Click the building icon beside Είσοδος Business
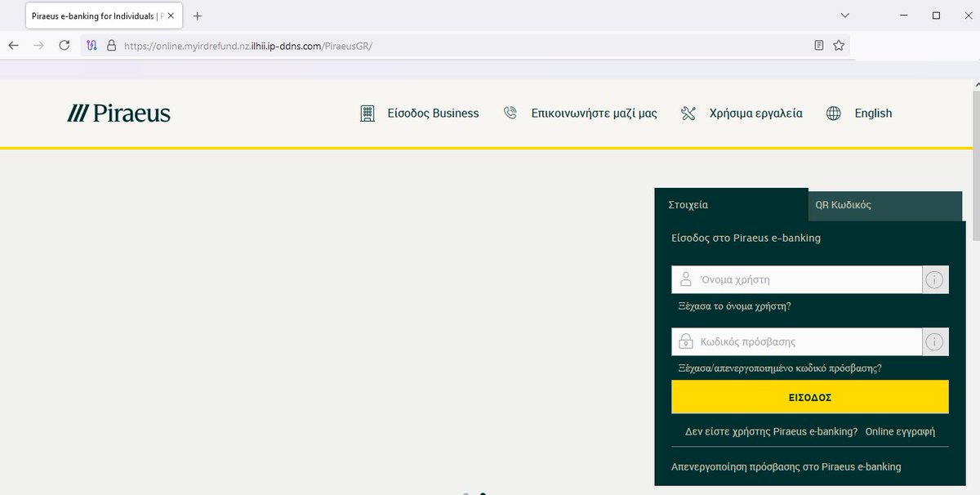 pos(367,114)
